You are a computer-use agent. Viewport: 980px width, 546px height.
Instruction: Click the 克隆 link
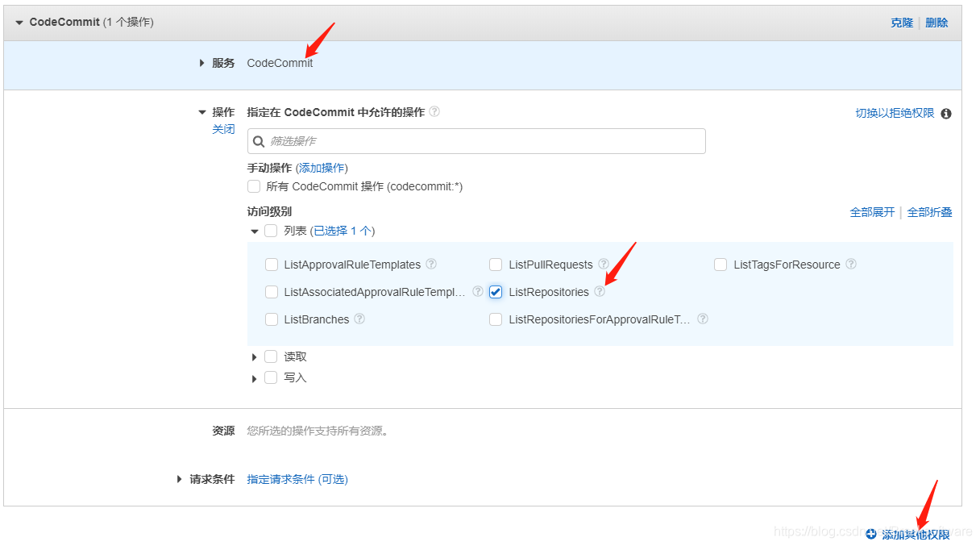click(x=902, y=23)
